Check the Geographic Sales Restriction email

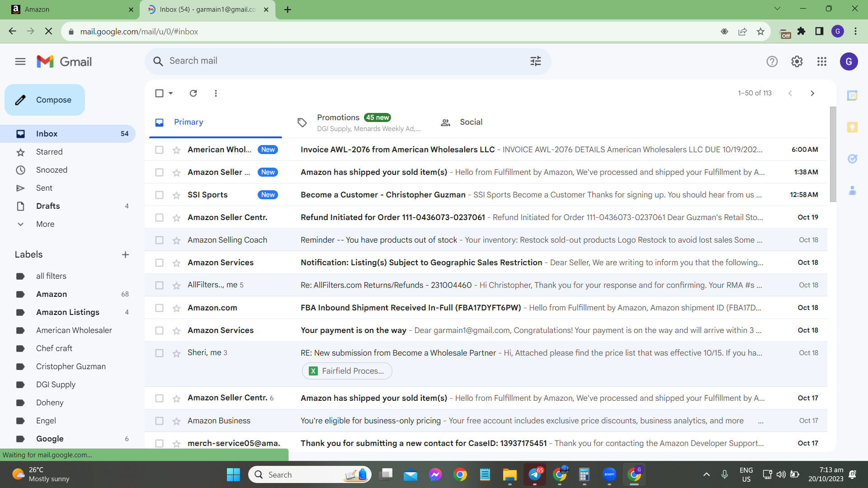[x=159, y=263]
